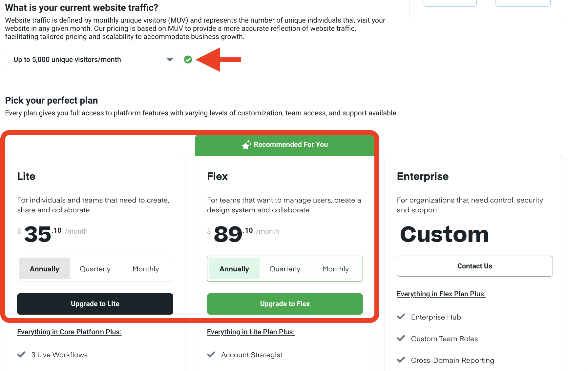
Task: Click Contact Us for Enterprise plan
Action: point(474,266)
